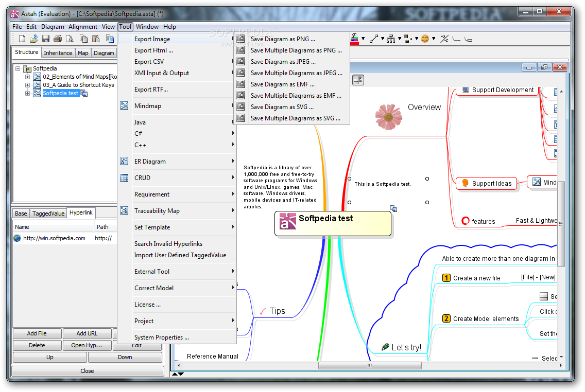The width and height of the screenshot is (585, 392).
Task: Click the font color swatch icon
Action: pos(354,39)
